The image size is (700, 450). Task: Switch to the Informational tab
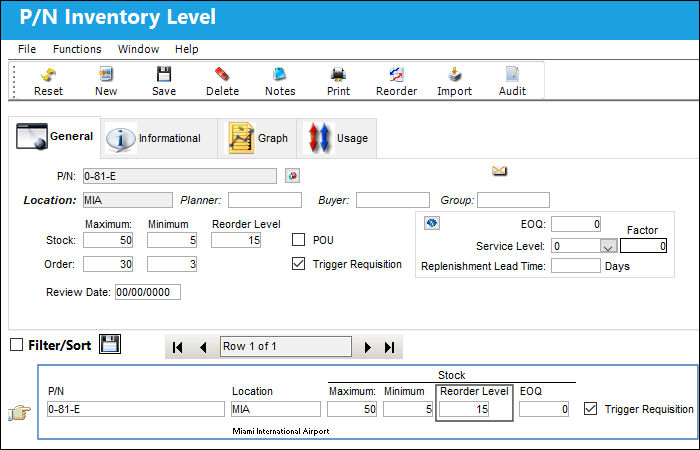pyautogui.click(x=159, y=138)
